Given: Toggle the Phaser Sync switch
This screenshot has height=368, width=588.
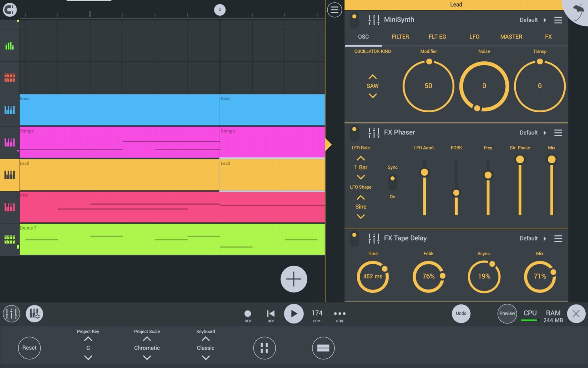Looking at the screenshot, I should pyautogui.click(x=392, y=182).
